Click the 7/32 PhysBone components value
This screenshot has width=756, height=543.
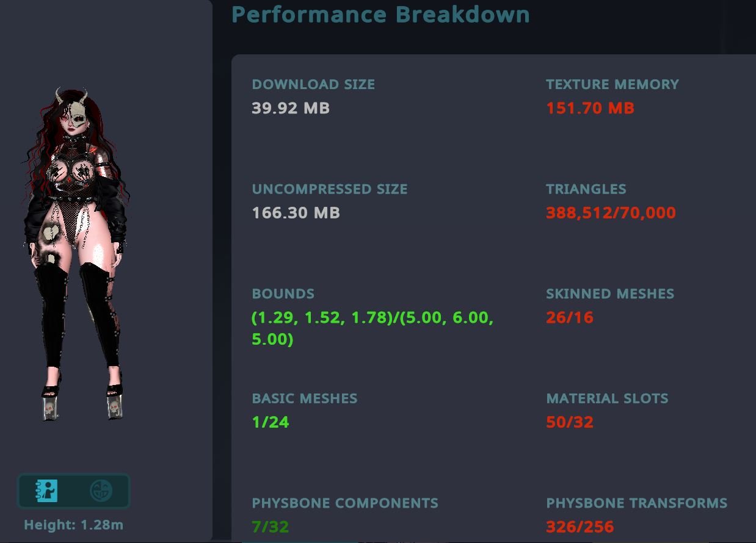pyautogui.click(x=271, y=527)
